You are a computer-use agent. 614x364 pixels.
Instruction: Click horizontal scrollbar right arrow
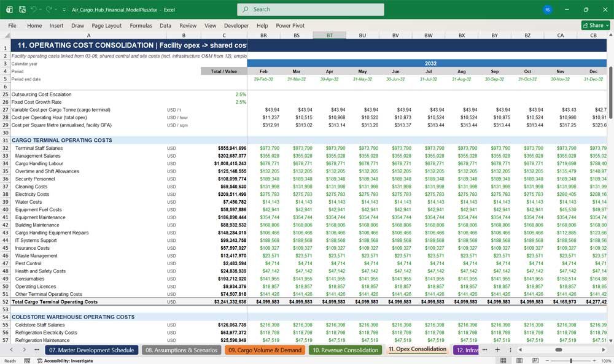coord(604,349)
